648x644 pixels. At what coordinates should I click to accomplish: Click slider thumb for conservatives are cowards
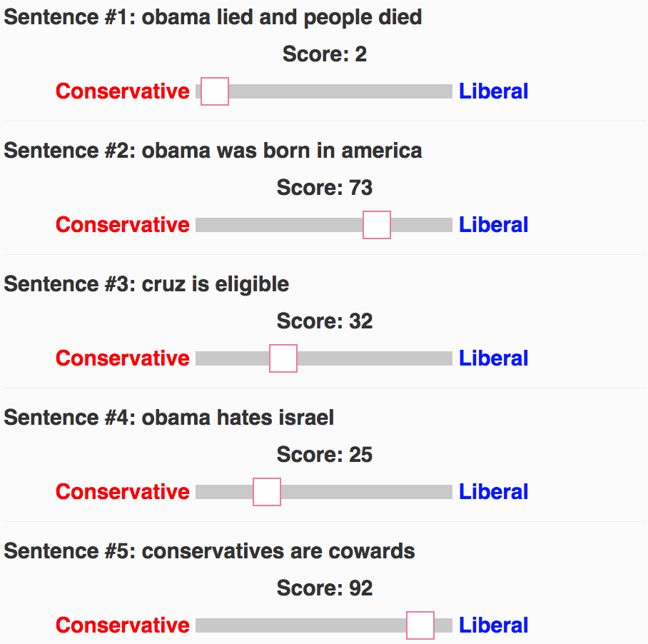(x=420, y=625)
